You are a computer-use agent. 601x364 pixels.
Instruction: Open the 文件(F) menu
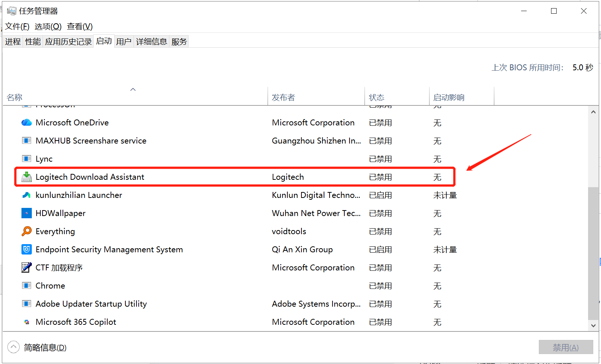(x=17, y=27)
